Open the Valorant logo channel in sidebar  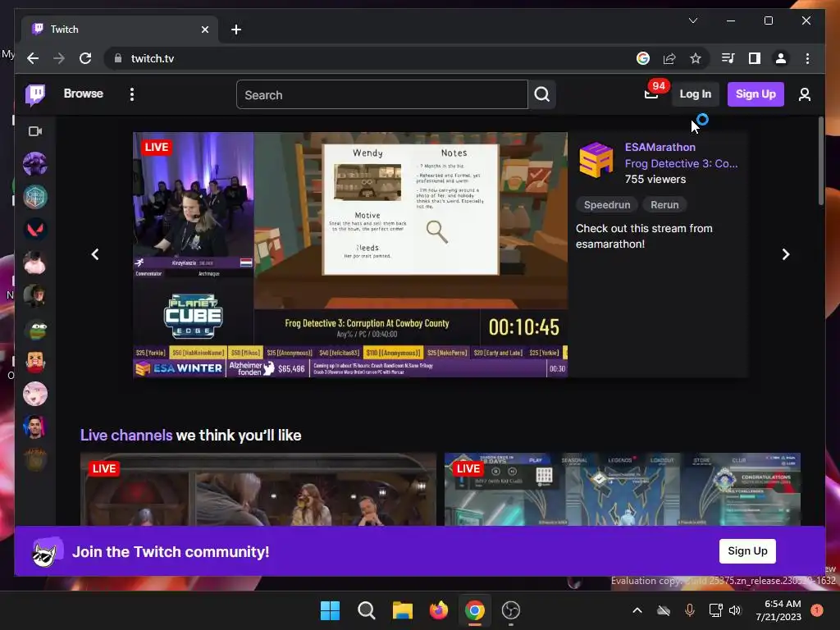[x=35, y=230]
